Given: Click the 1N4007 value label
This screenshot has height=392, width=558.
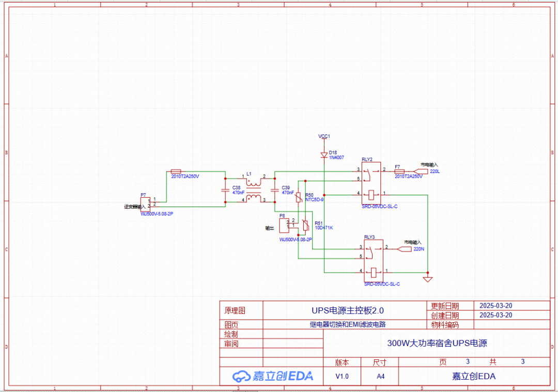Looking at the screenshot, I should (x=336, y=158).
